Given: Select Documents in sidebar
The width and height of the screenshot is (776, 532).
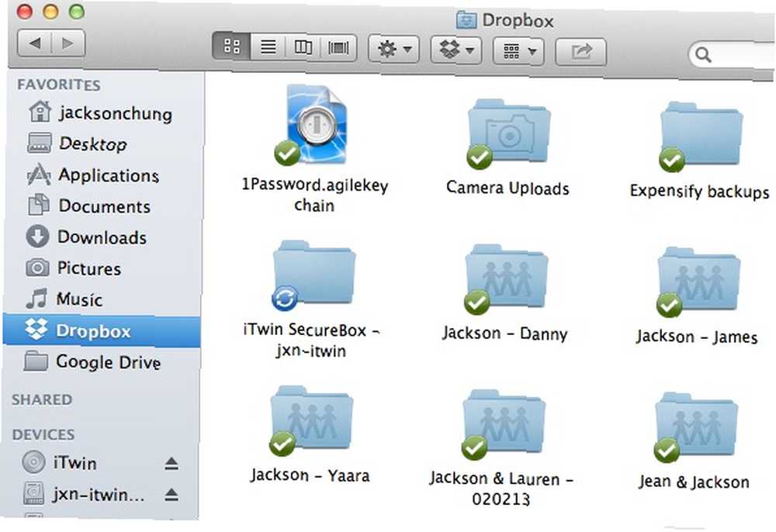Looking at the screenshot, I should point(89,206).
